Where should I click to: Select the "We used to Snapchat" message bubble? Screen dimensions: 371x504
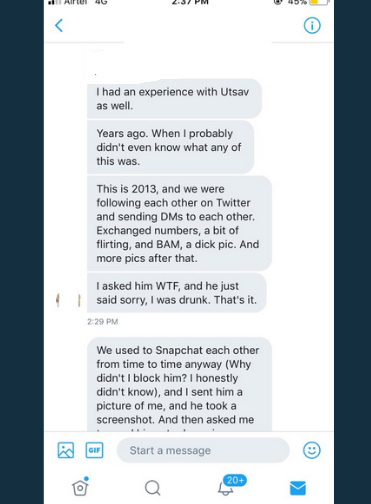click(x=179, y=384)
